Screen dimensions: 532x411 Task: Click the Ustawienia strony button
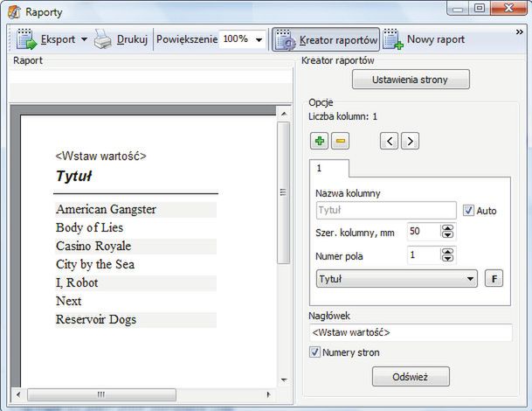pos(411,80)
